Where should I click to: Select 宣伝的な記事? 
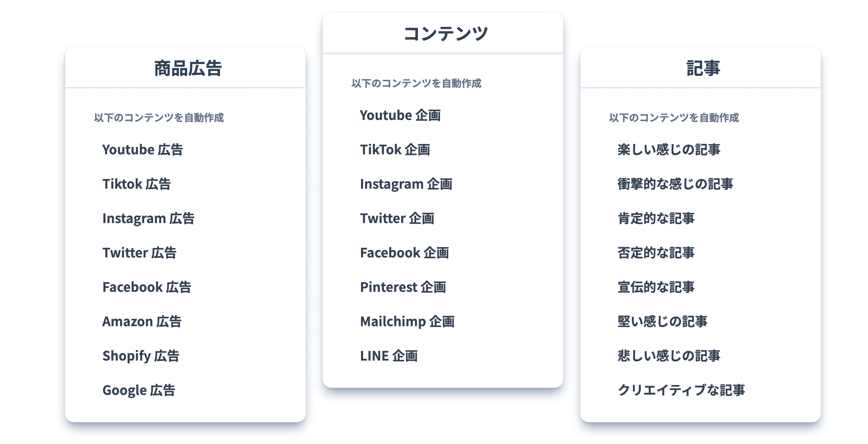(656, 287)
